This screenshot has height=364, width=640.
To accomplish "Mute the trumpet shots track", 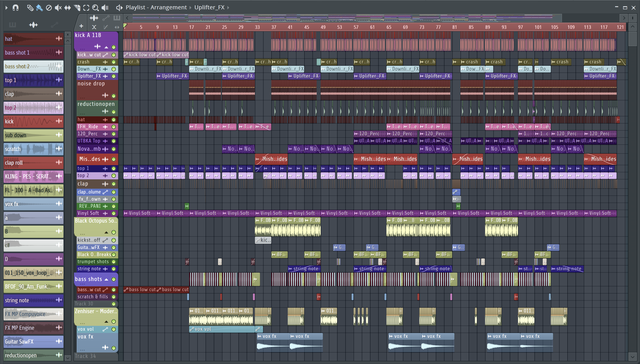I will (x=114, y=262).
